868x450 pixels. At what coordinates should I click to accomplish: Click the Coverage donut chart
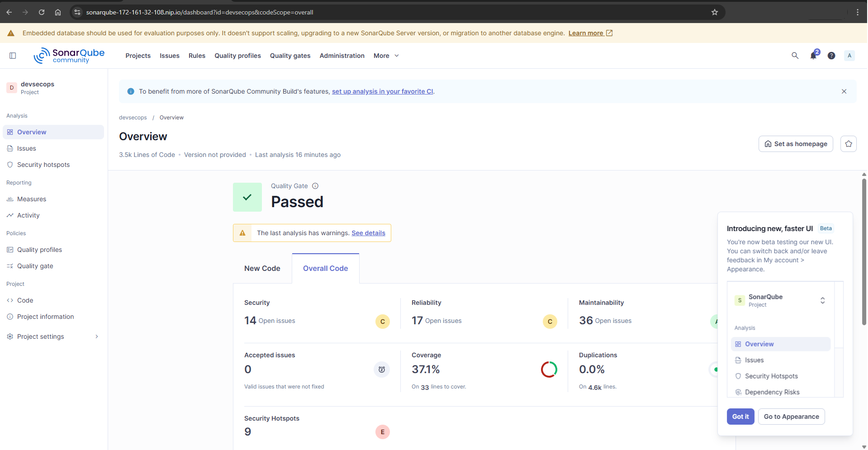pyautogui.click(x=549, y=369)
